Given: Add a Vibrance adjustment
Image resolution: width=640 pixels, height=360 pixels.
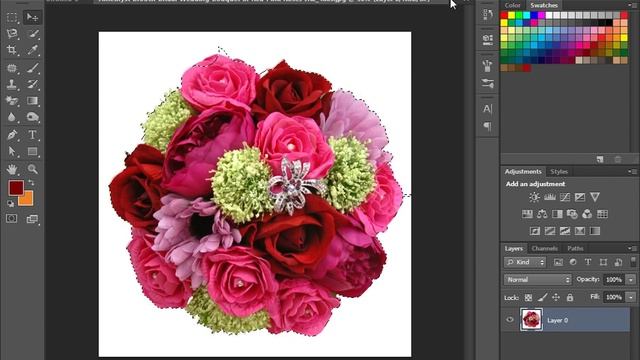Looking at the screenshot, I should 595,197.
